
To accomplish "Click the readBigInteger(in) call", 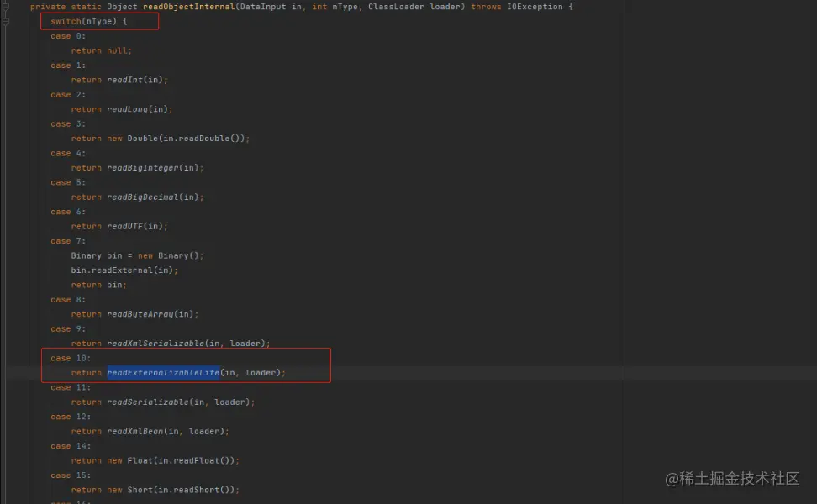I will (x=153, y=168).
